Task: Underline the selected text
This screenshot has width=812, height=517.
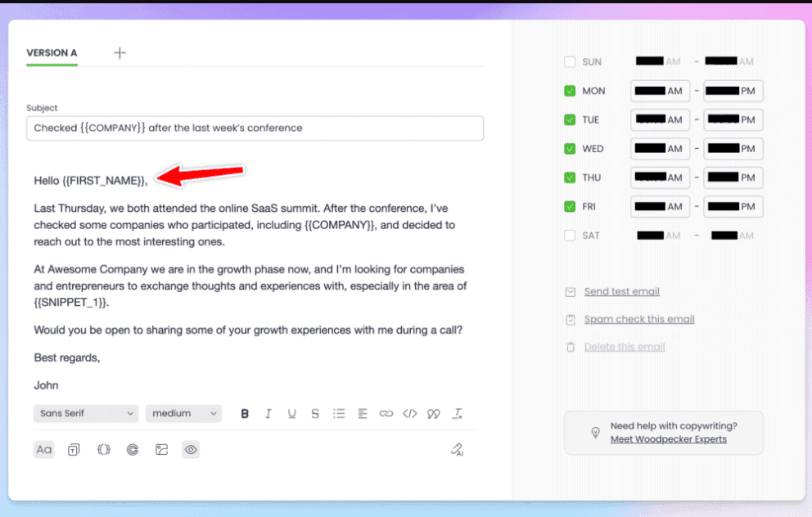Action: (291, 413)
